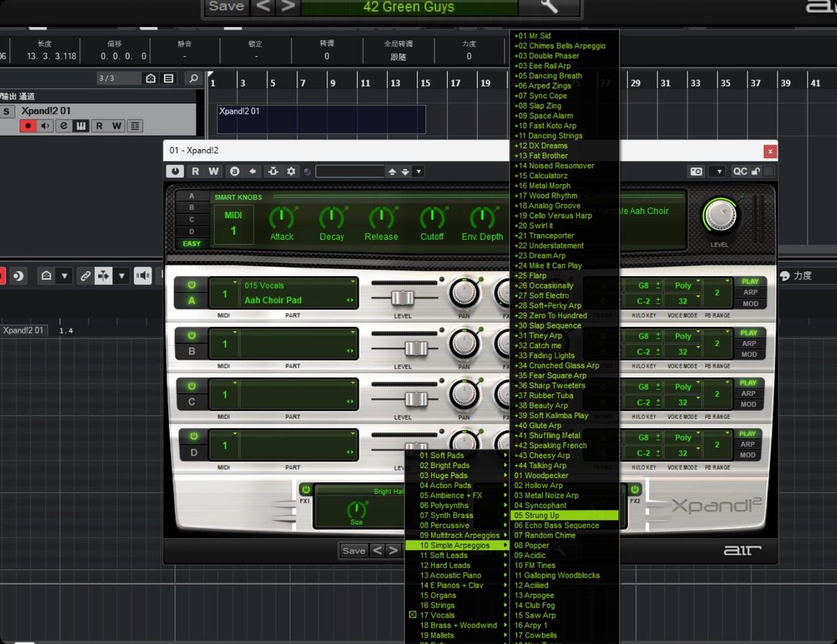Open dropdown beside the lower-toolbar house icon
This screenshot has width=837, height=644.
64,276
